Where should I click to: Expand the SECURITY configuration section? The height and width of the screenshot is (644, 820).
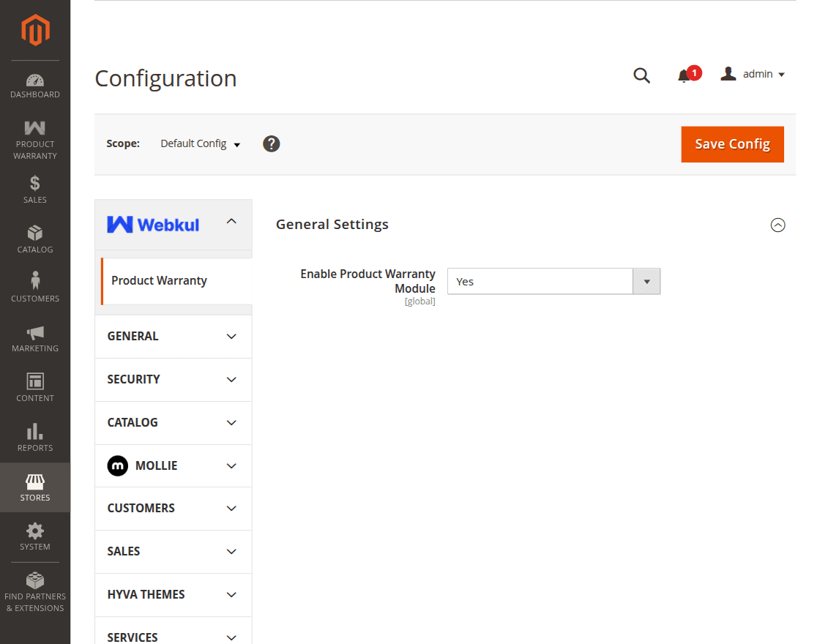173,379
